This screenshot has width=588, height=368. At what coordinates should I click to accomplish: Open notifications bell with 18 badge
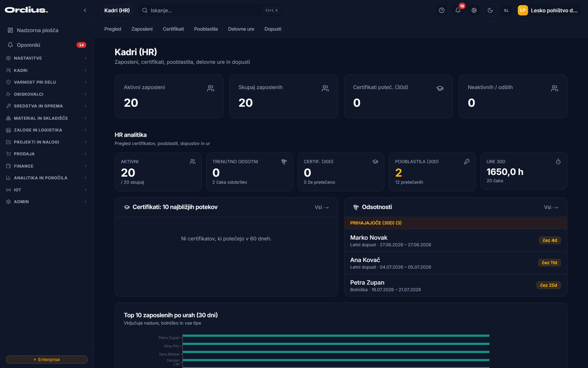(458, 10)
